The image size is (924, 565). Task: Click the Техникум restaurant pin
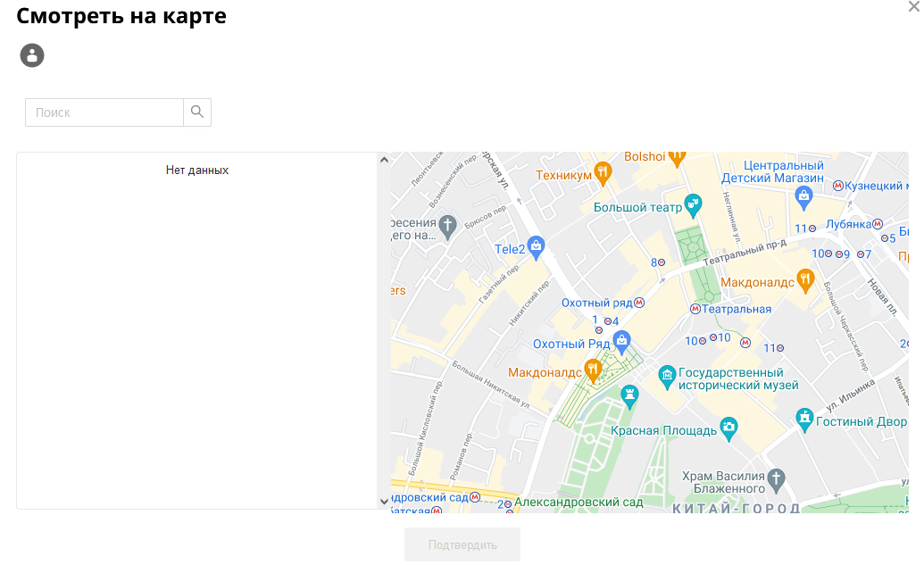(603, 173)
